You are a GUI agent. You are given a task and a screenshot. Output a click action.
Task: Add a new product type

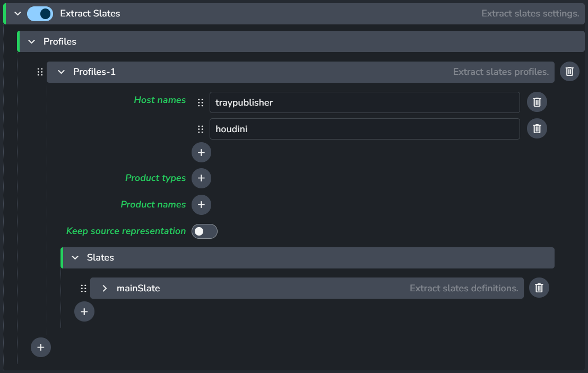[201, 178]
